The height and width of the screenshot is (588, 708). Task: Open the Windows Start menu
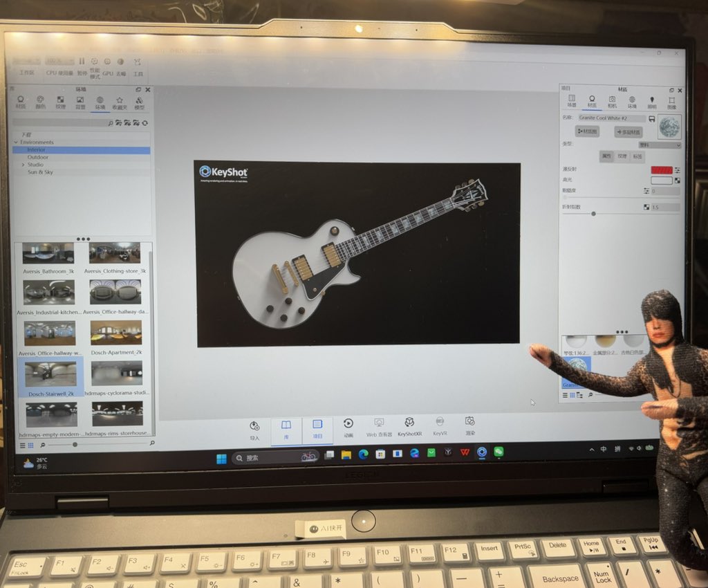tap(221, 459)
